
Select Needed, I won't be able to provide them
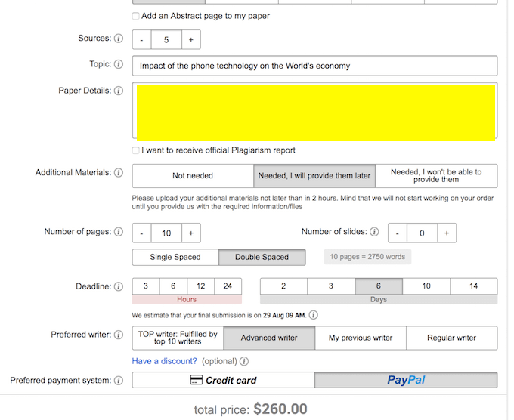click(436, 176)
